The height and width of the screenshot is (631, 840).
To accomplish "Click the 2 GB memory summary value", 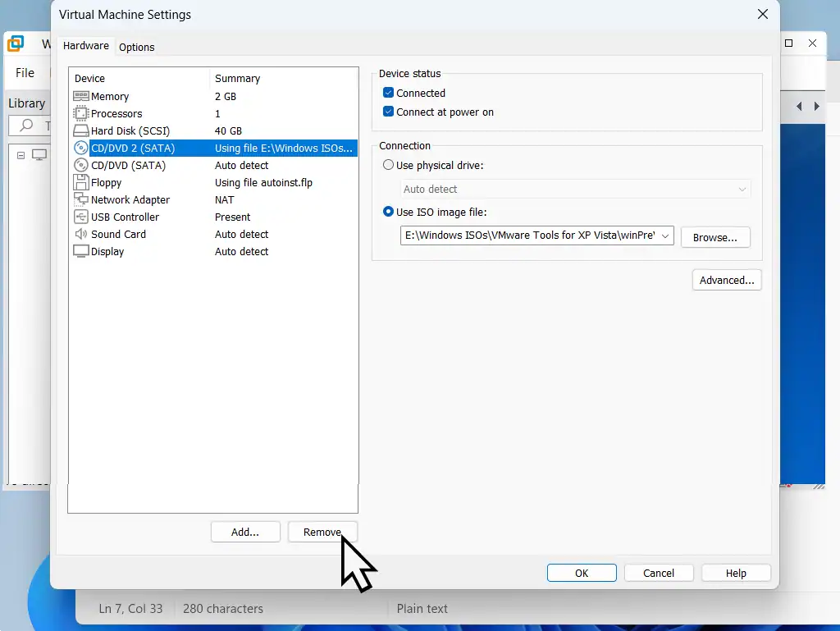I will [x=226, y=97].
